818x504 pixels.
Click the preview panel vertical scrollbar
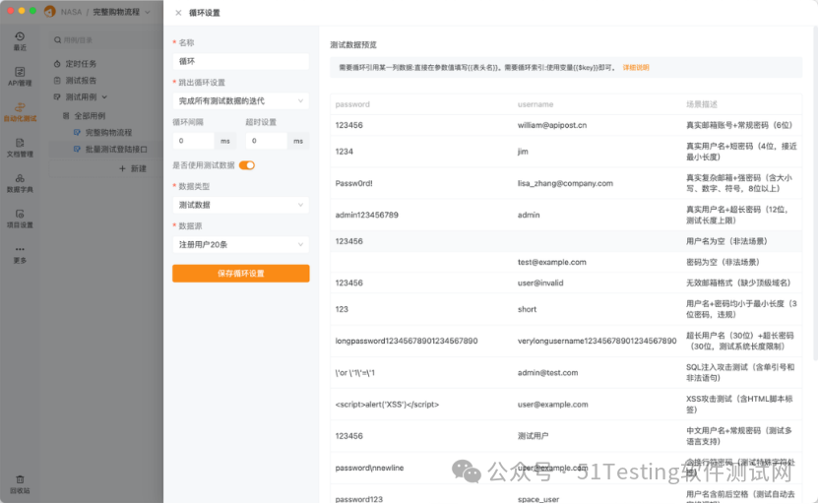point(815,193)
